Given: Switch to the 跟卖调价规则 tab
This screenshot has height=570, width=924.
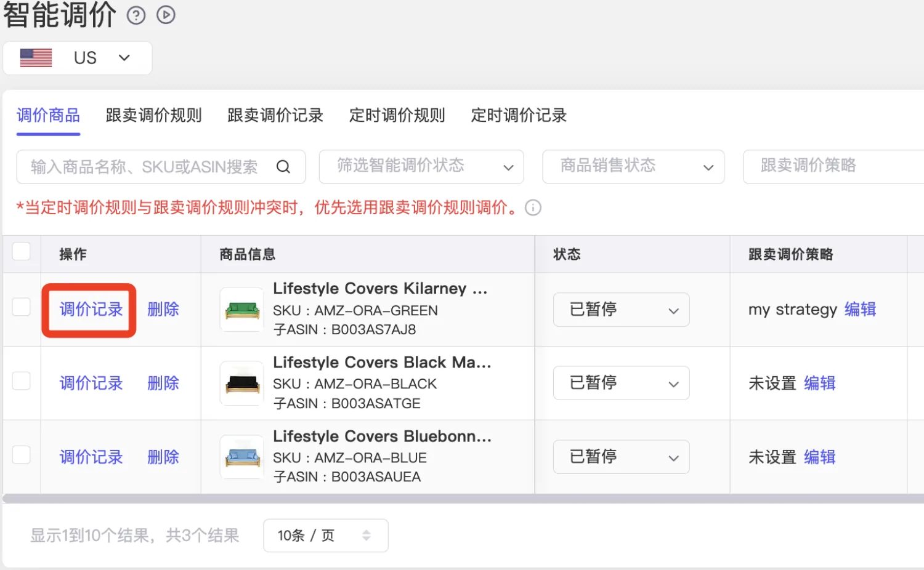Looking at the screenshot, I should (x=154, y=116).
